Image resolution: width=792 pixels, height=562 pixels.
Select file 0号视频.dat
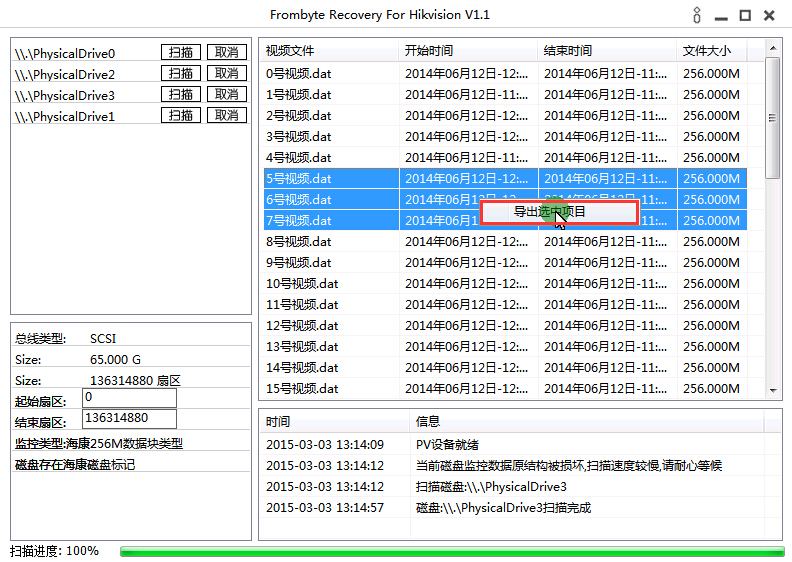pyautogui.click(x=299, y=74)
